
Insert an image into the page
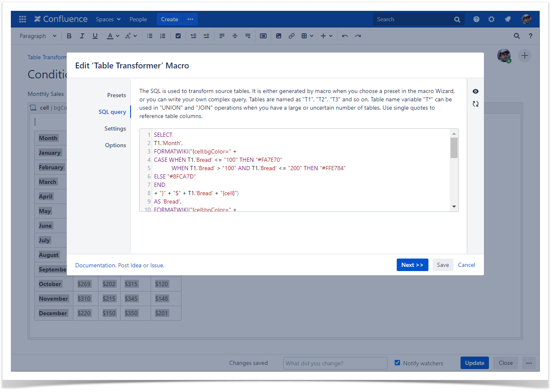point(279,36)
